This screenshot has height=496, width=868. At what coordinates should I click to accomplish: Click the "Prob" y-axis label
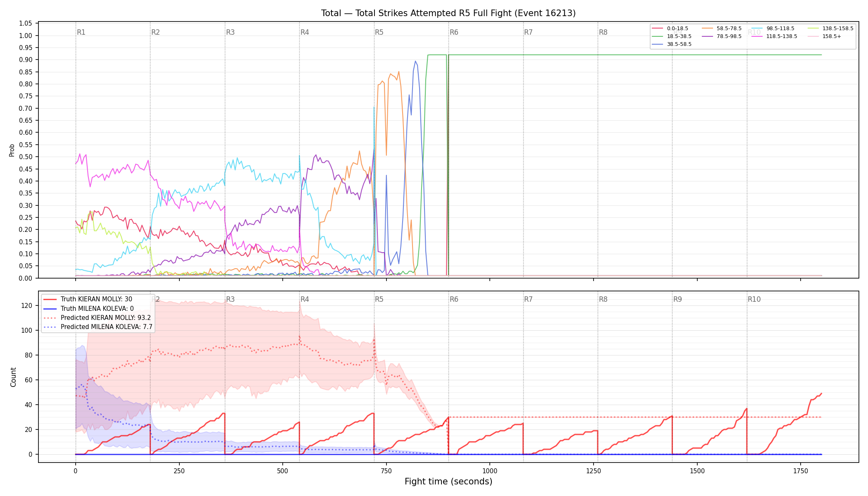(12, 150)
